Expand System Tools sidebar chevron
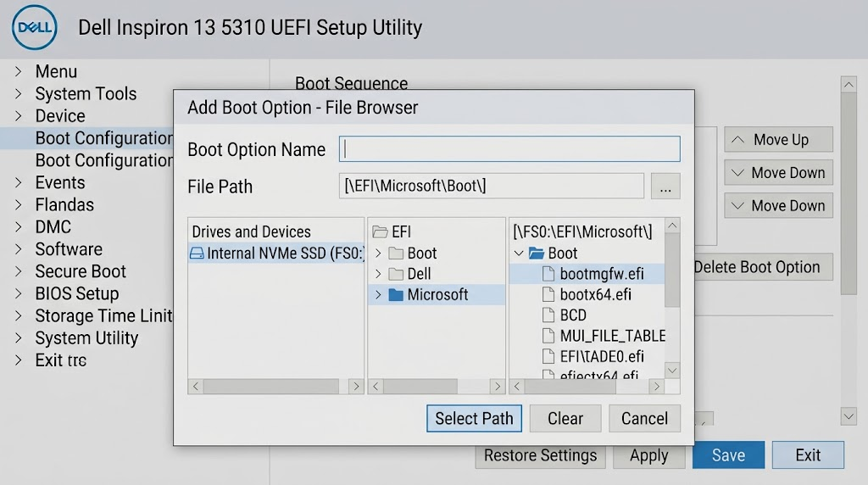 pos(19,93)
